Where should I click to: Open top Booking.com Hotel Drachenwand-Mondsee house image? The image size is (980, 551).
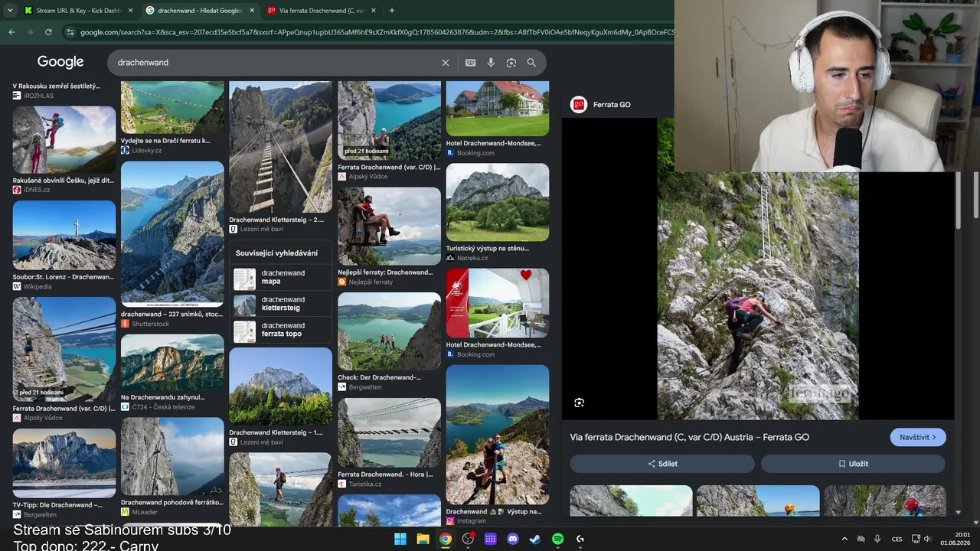498,109
